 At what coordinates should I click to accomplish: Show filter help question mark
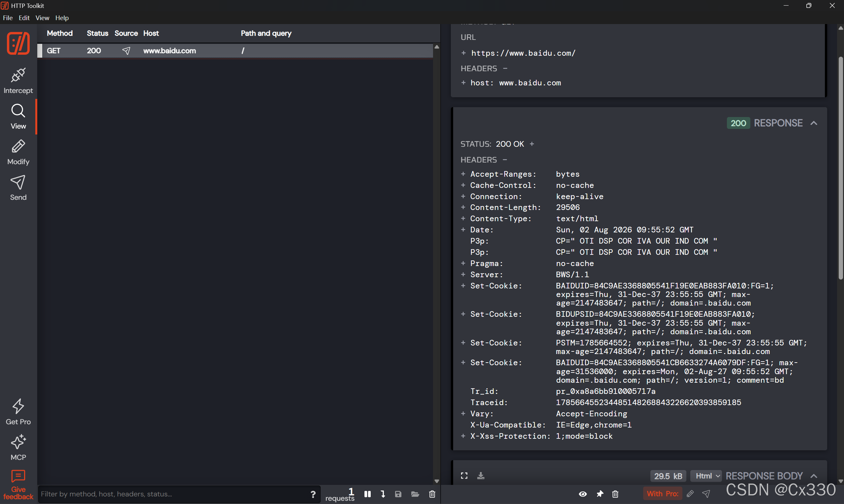[313, 494]
